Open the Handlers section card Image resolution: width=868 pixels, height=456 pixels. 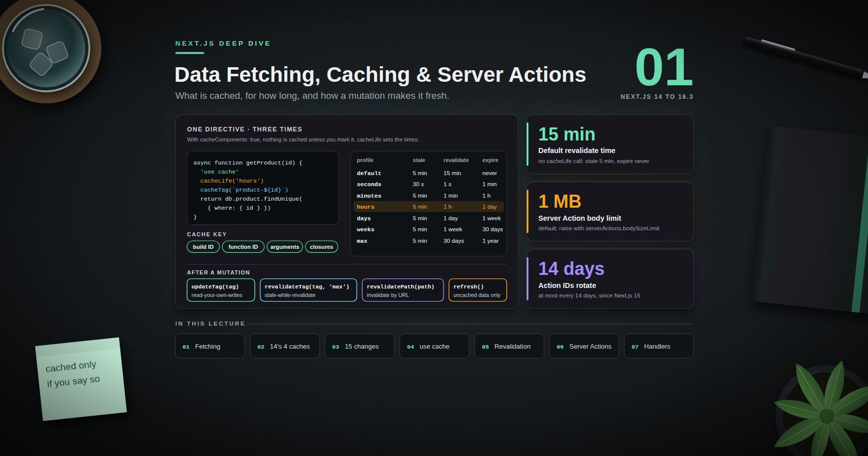[659, 346]
